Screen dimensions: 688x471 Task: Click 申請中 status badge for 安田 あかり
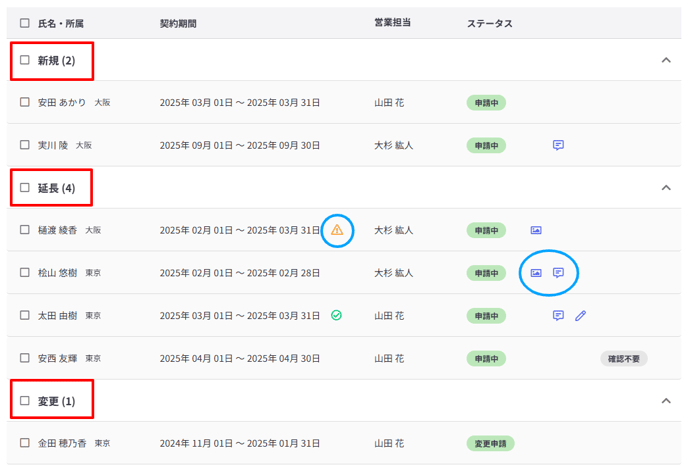[x=486, y=102]
